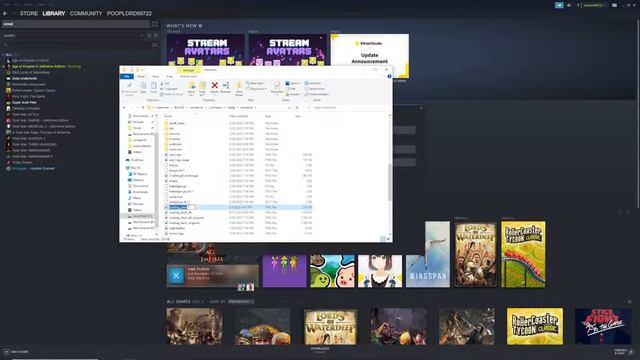Open the COMMUNITY tab in Steam
The width and height of the screenshot is (640, 360).
tap(86, 13)
